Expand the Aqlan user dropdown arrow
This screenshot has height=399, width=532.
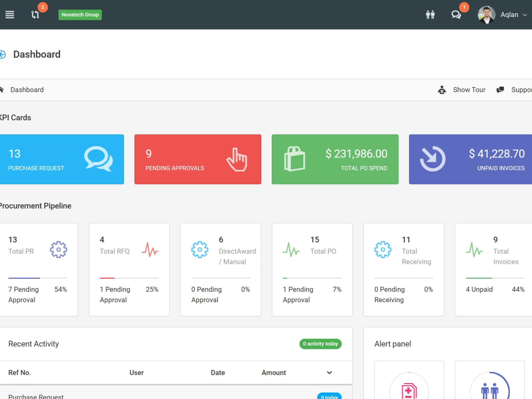click(x=525, y=15)
